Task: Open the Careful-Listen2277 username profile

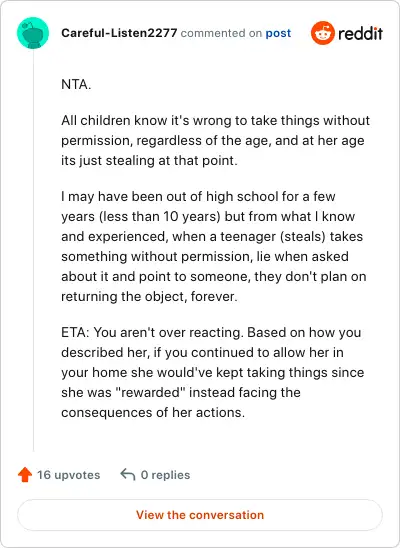Action: (x=119, y=33)
